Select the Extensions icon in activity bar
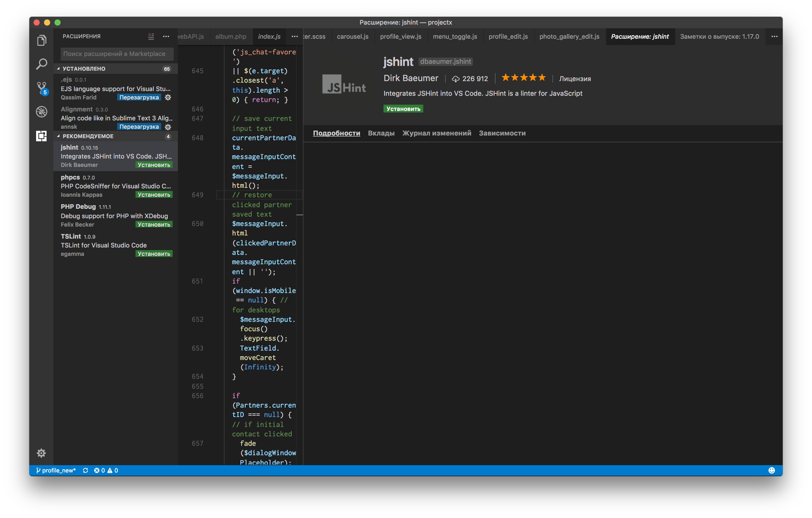The width and height of the screenshot is (812, 518). [41, 136]
